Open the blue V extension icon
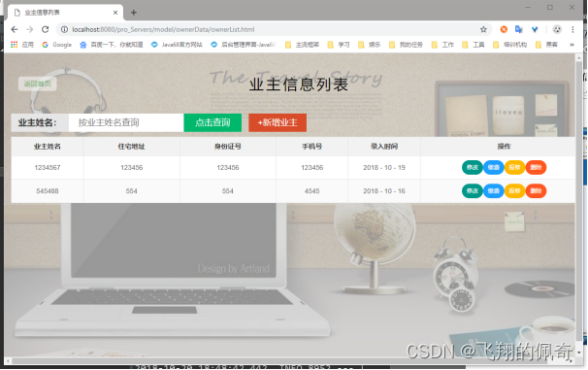The image size is (588, 370). click(x=535, y=29)
